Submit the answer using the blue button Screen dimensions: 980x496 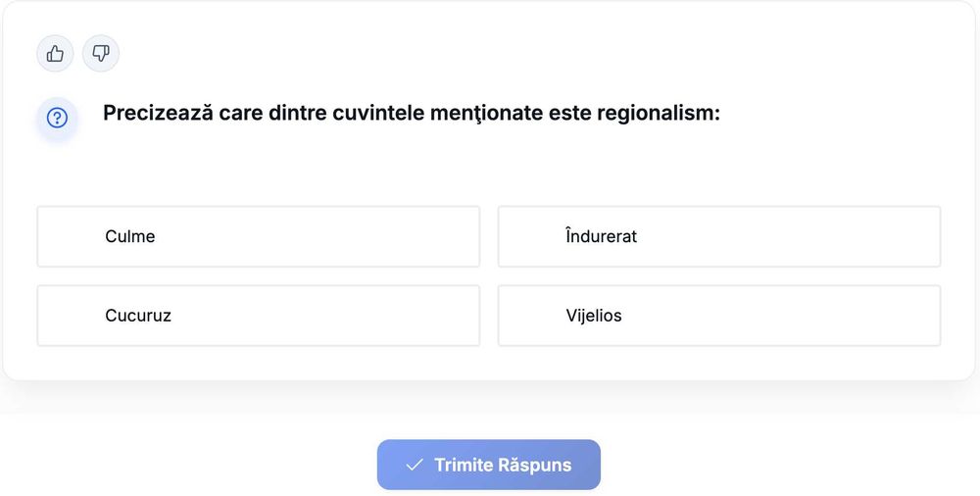tap(488, 465)
